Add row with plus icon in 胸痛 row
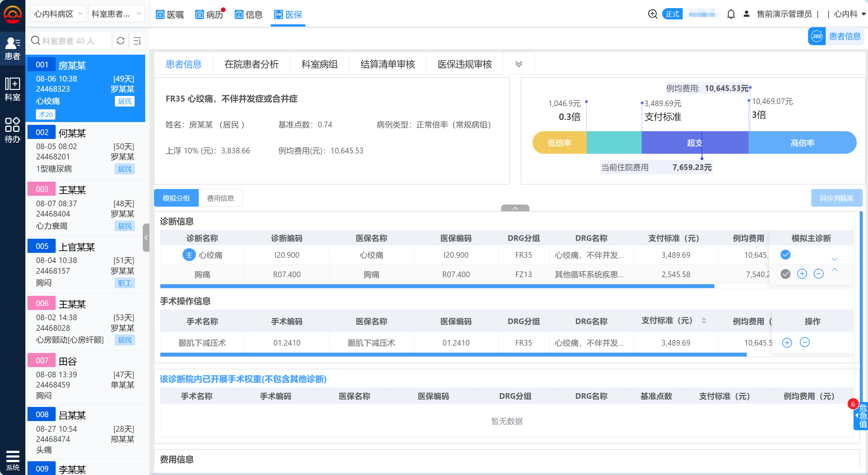Image resolution: width=868 pixels, height=475 pixels. (x=802, y=274)
